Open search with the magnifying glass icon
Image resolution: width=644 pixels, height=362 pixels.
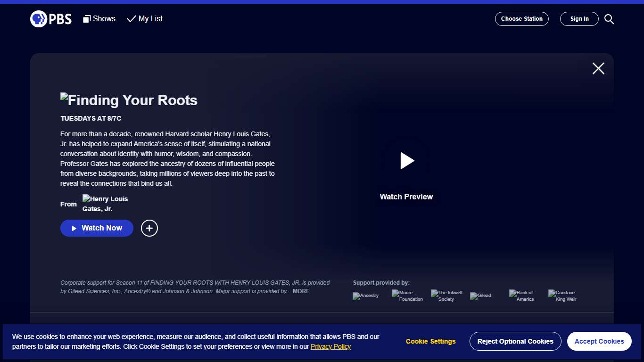tap(609, 19)
